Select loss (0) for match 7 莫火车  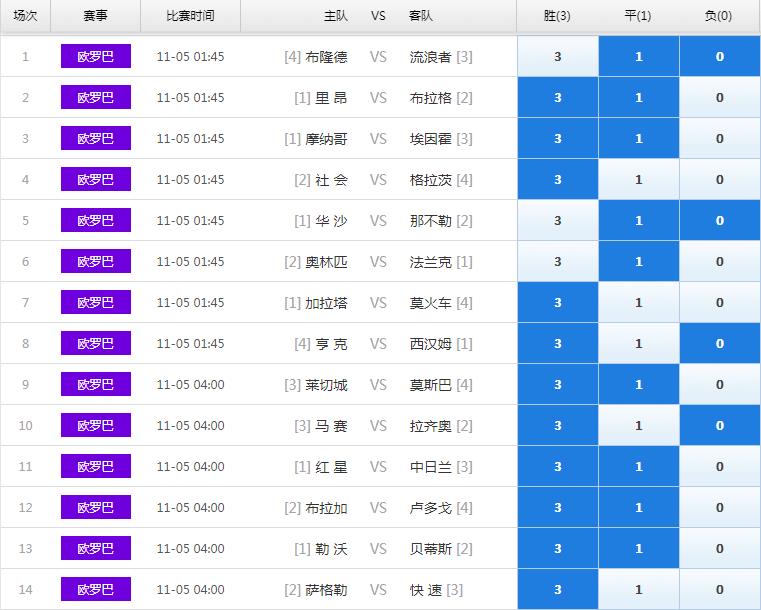coord(720,302)
